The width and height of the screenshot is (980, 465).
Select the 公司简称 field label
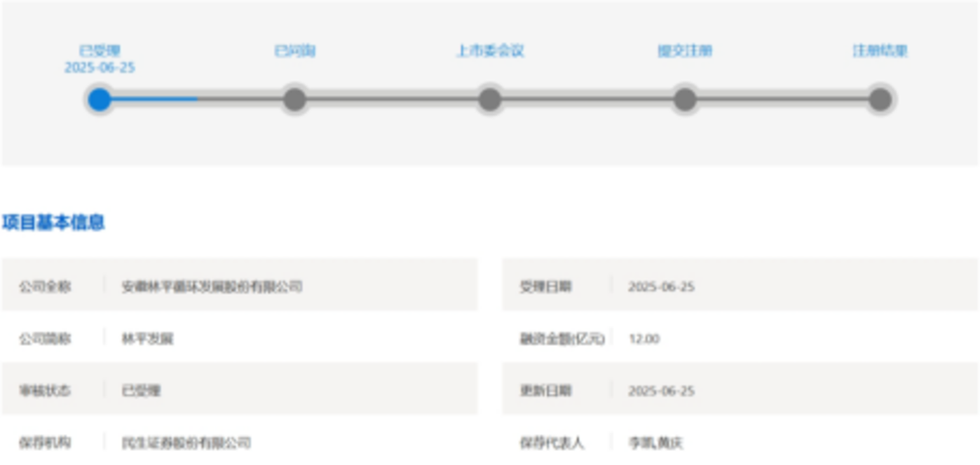[45, 339]
